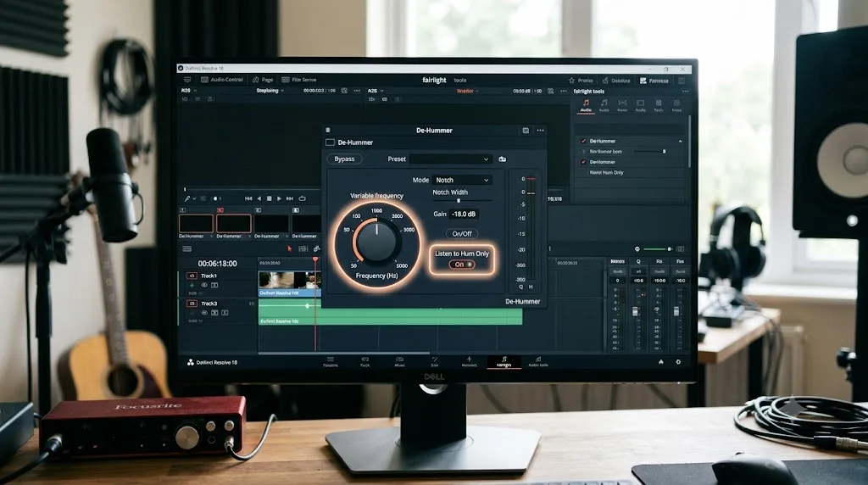868x485 pixels.
Task: Toggle the Loop playback button
Action: click(303, 198)
